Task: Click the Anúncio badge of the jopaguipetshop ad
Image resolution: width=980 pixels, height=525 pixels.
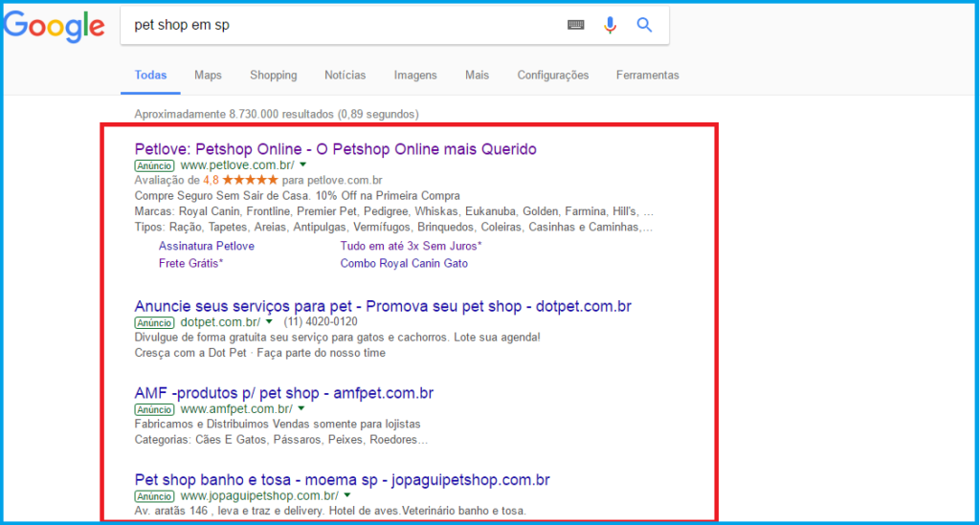Action: [x=154, y=496]
